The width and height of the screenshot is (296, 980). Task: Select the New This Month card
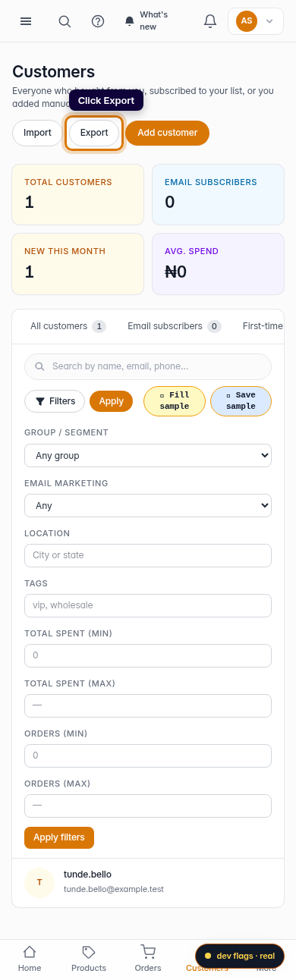pyautogui.click(x=77, y=263)
